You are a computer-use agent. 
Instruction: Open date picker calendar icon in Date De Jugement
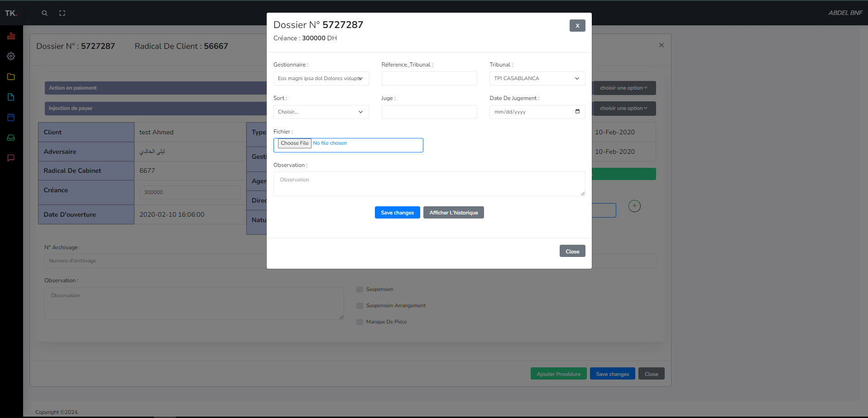[x=577, y=111]
